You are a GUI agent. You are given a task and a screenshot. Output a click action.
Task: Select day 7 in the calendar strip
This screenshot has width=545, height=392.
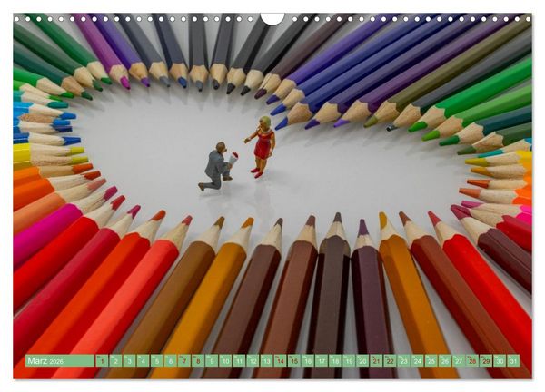(184, 361)
